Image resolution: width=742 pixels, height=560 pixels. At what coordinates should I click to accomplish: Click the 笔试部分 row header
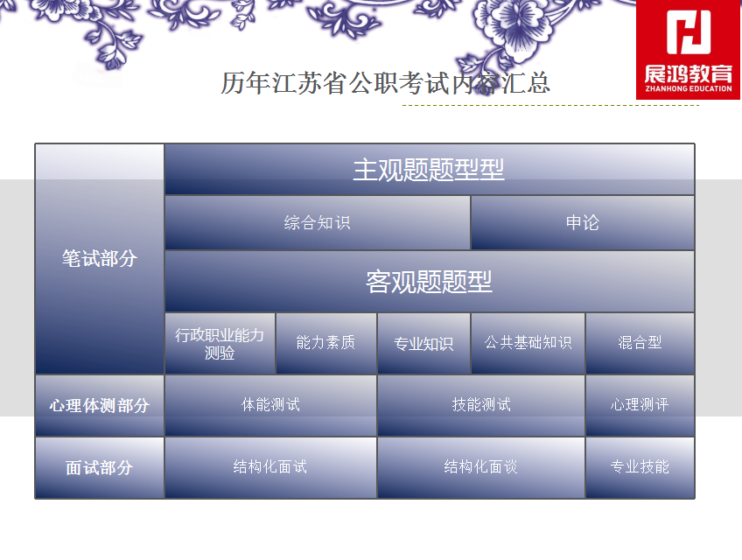pos(100,259)
